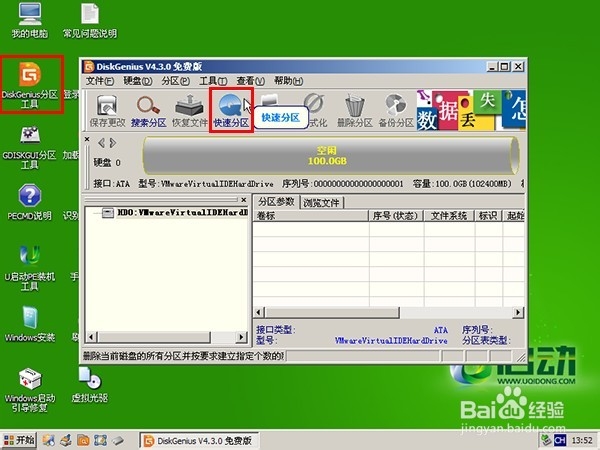Click the tray clock showing 13:52
This screenshot has height=450, width=600.
coord(582,441)
